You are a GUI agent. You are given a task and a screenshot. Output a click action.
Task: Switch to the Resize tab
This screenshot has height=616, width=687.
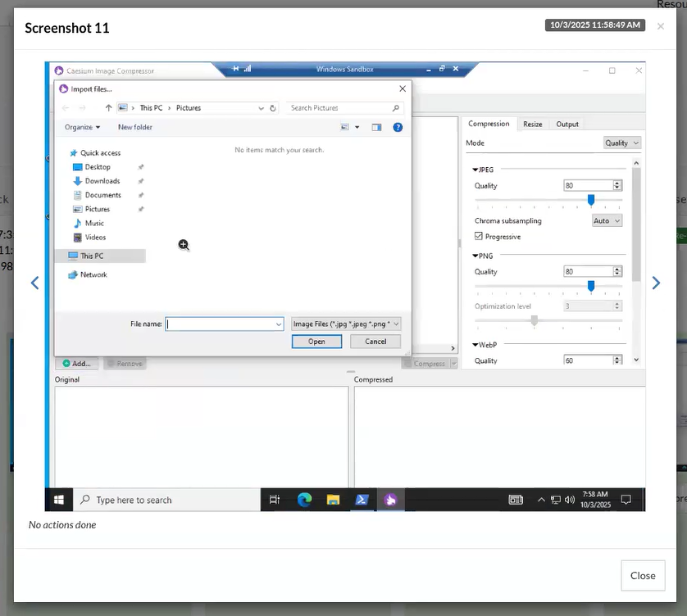coord(533,124)
